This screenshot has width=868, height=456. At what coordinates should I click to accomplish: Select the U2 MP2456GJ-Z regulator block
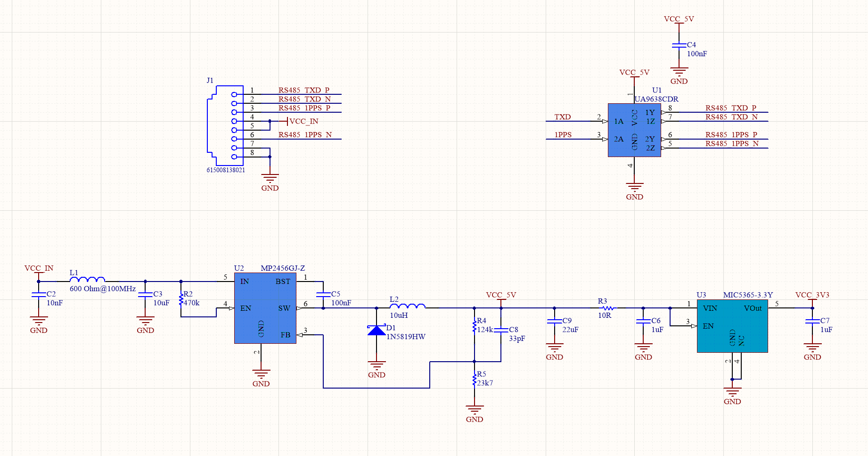265,308
